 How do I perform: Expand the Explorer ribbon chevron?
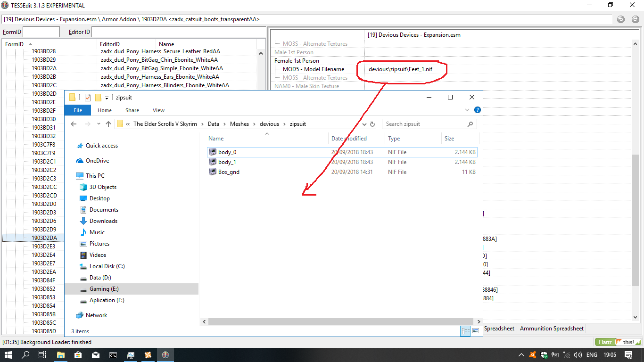click(467, 110)
